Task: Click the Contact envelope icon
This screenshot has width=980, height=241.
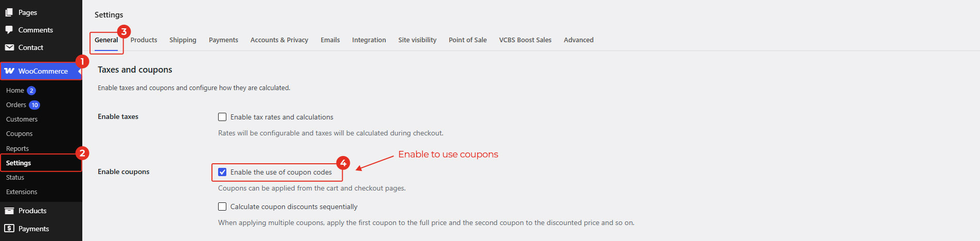Action: [9, 47]
